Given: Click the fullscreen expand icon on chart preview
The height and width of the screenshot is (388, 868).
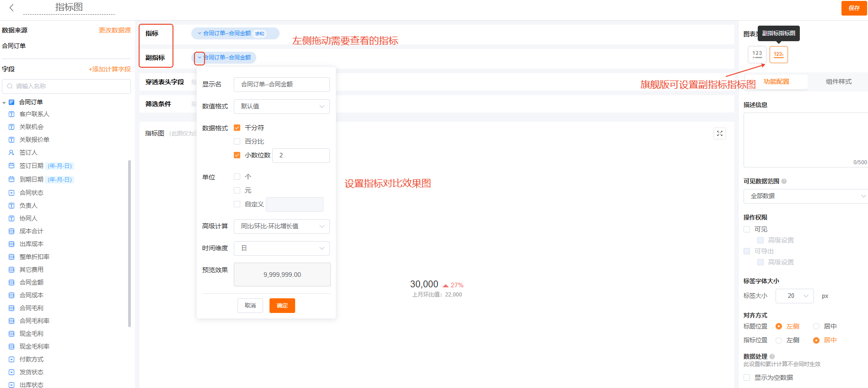Looking at the screenshot, I should click(x=720, y=134).
